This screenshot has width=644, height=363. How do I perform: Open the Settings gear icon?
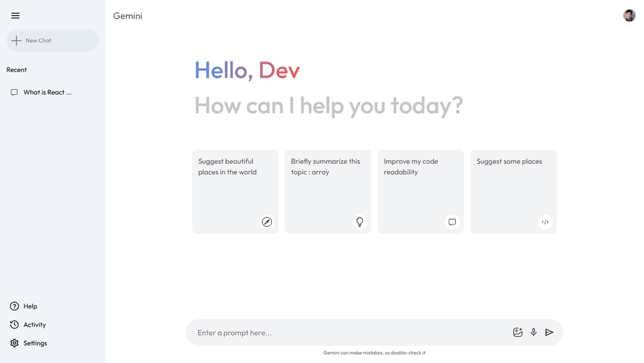14,343
